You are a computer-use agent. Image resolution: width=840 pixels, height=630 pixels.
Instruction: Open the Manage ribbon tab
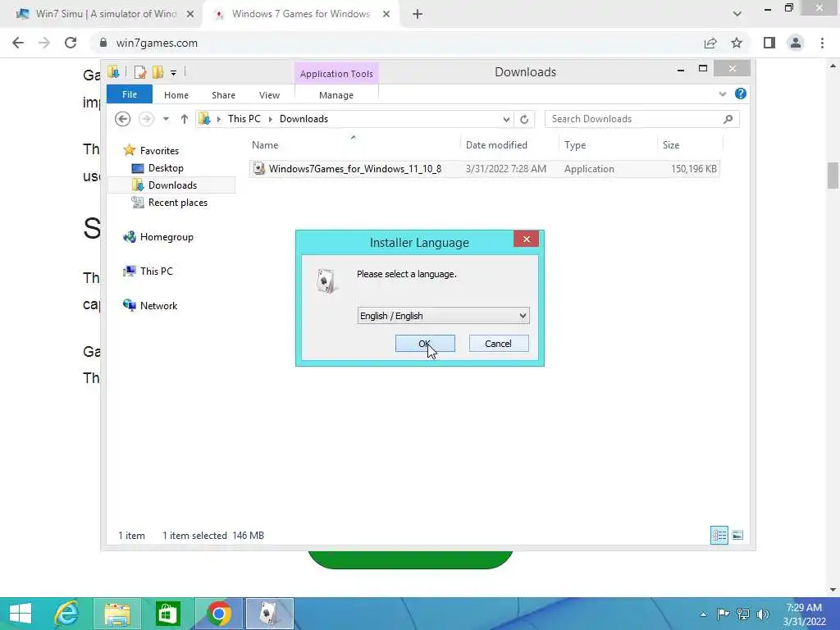click(336, 95)
